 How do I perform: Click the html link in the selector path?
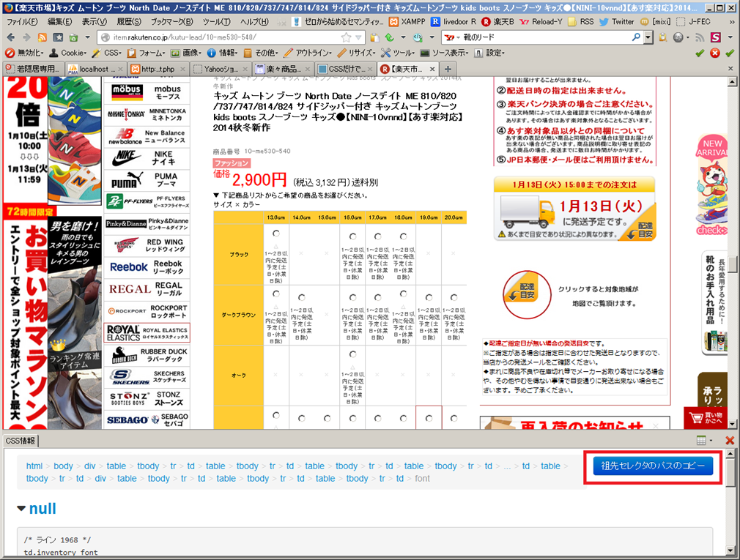click(x=34, y=466)
